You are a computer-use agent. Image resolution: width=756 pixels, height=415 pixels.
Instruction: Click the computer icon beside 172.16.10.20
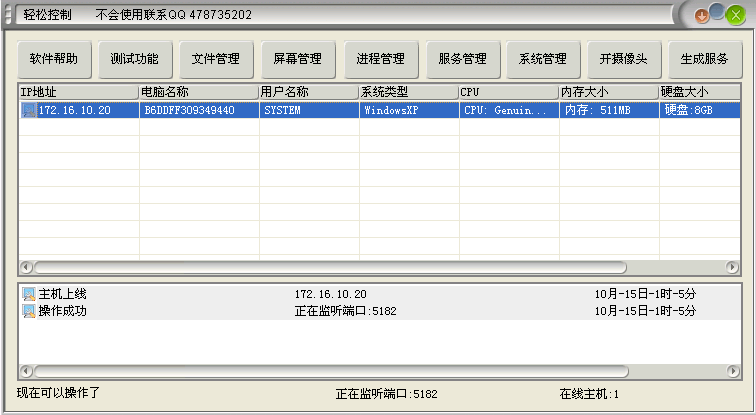29,110
